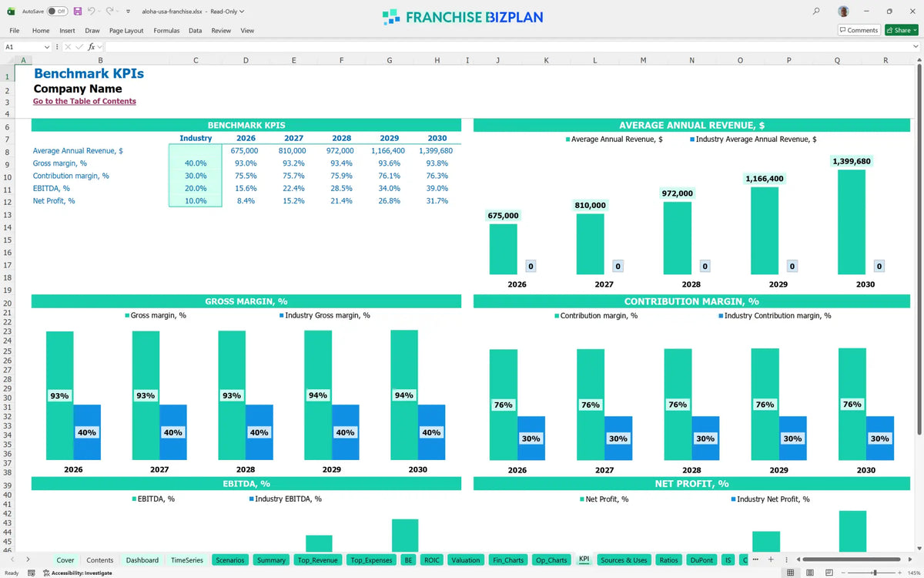The image size is (924, 578).
Task: Click Accessibility: Investigate in status bar
Action: point(77,573)
